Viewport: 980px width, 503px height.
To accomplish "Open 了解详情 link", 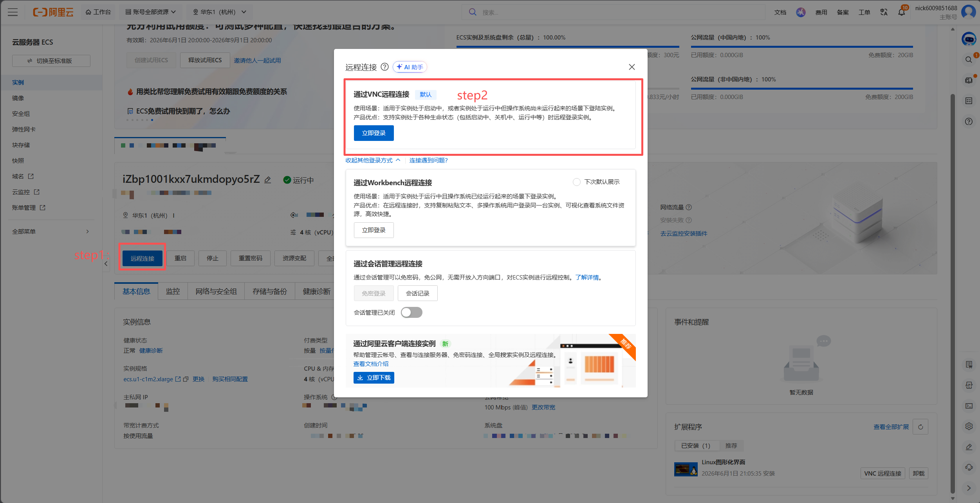I will 587,278.
